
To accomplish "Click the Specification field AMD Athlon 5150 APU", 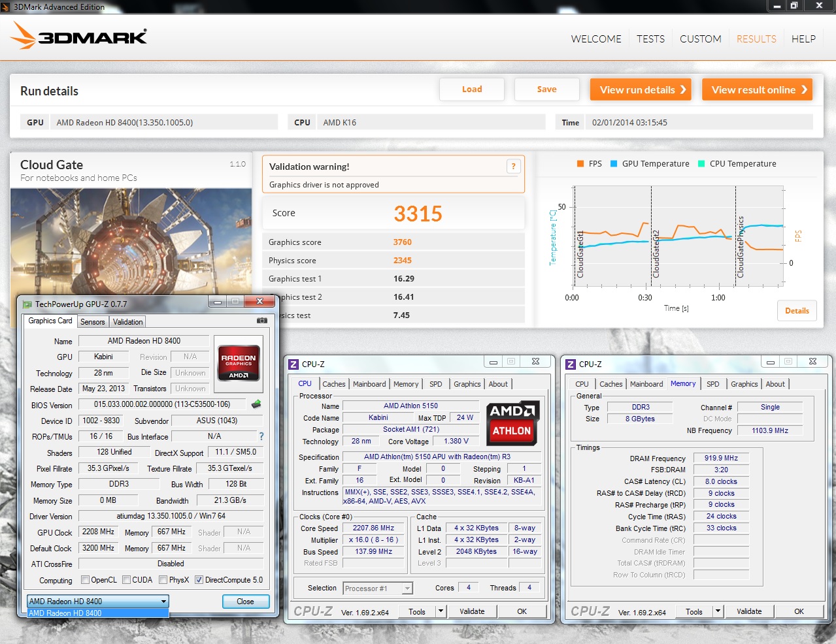I will (x=442, y=457).
